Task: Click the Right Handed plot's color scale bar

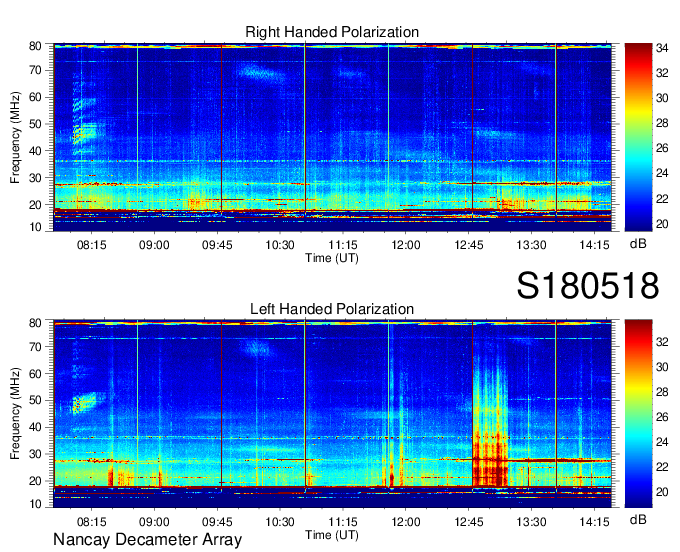Action: [x=638, y=137]
